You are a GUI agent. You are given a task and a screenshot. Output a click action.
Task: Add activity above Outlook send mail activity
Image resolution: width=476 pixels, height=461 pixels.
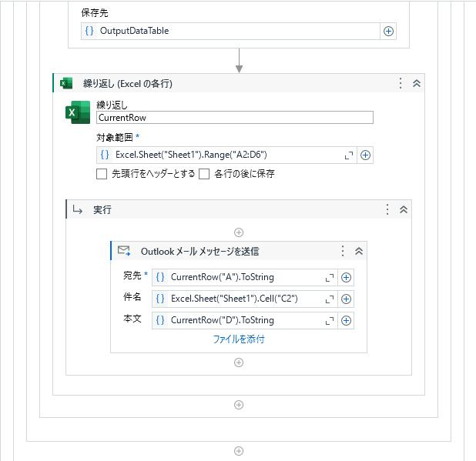coord(239,232)
